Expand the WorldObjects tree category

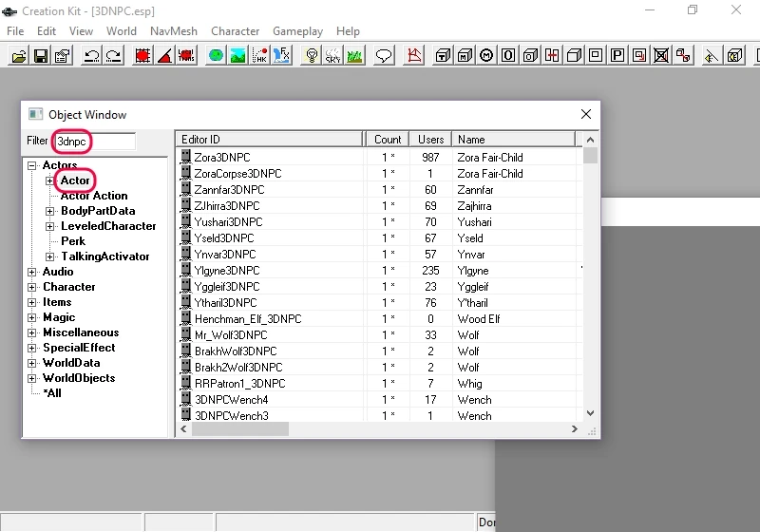32,378
